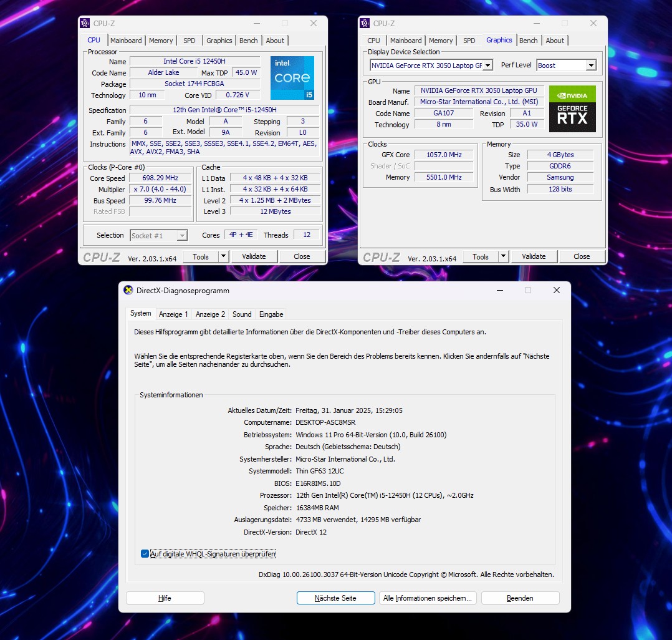672x640 pixels.
Task: Switch to the Mainboard tab in left CPU-Z
Action: pyautogui.click(x=126, y=41)
